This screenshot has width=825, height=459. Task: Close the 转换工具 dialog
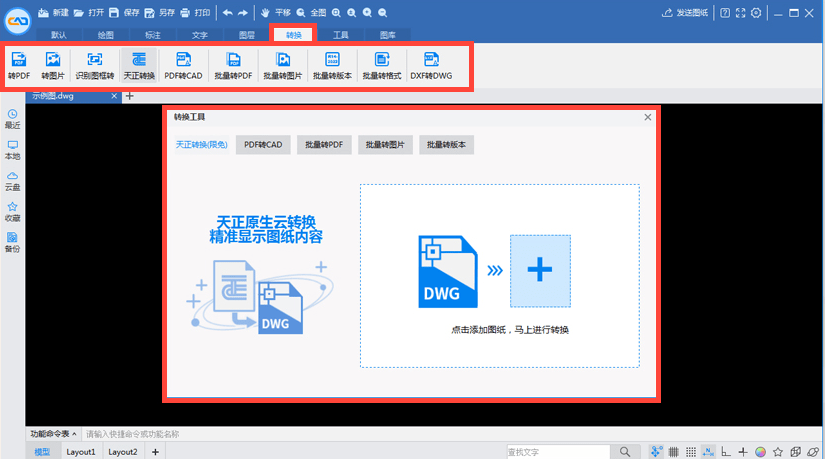tap(648, 117)
